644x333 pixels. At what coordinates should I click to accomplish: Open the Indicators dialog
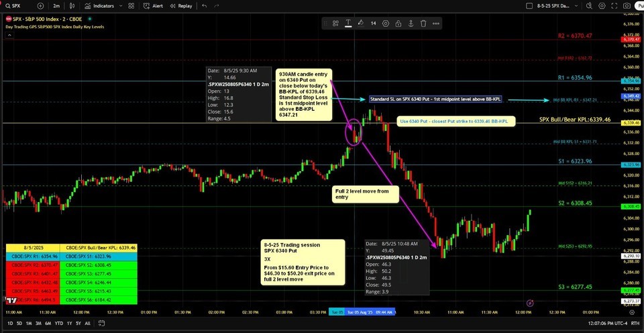[x=99, y=6]
